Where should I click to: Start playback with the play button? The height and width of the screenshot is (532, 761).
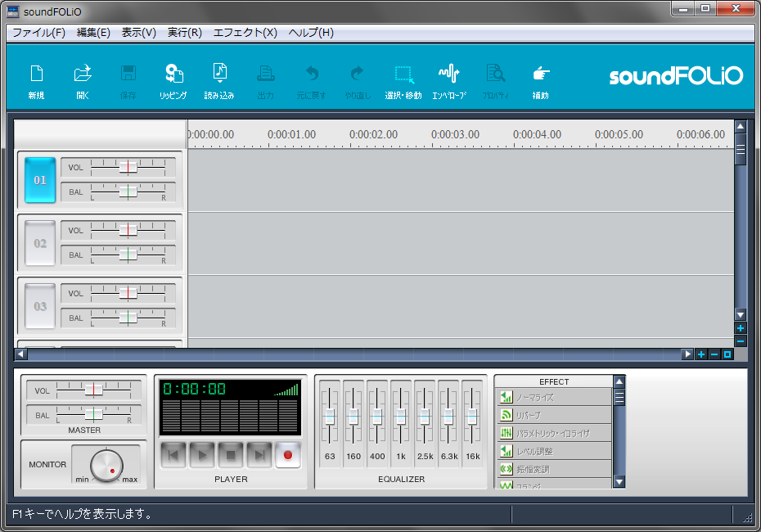pos(202,455)
